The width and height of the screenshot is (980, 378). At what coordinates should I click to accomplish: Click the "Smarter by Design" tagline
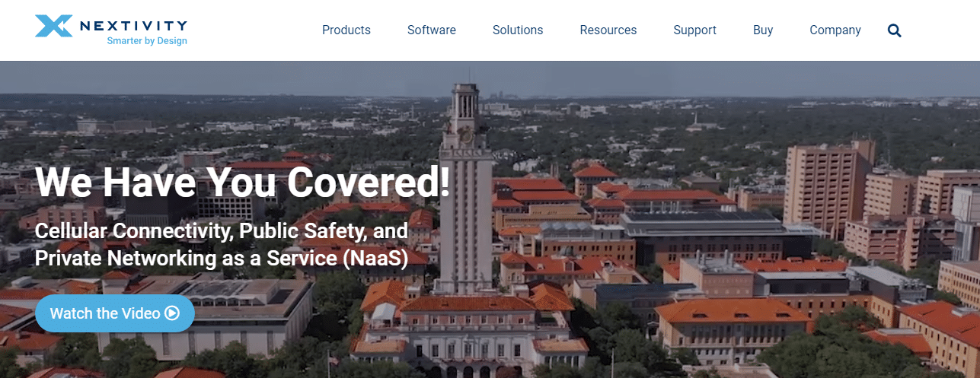pyautogui.click(x=147, y=41)
